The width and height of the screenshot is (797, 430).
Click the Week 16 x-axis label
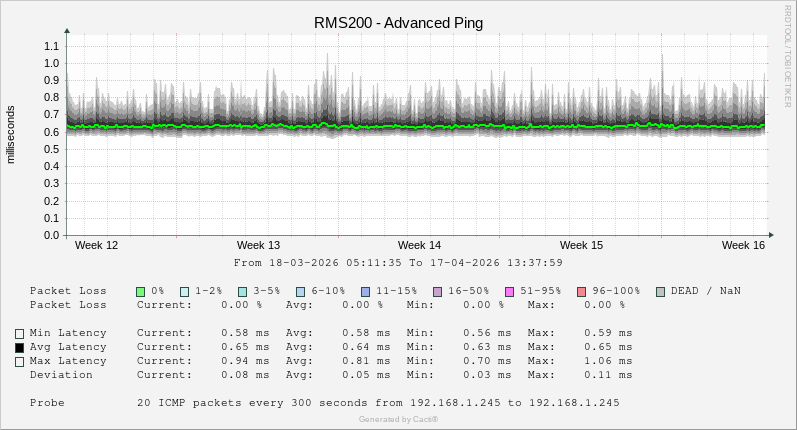click(x=743, y=245)
